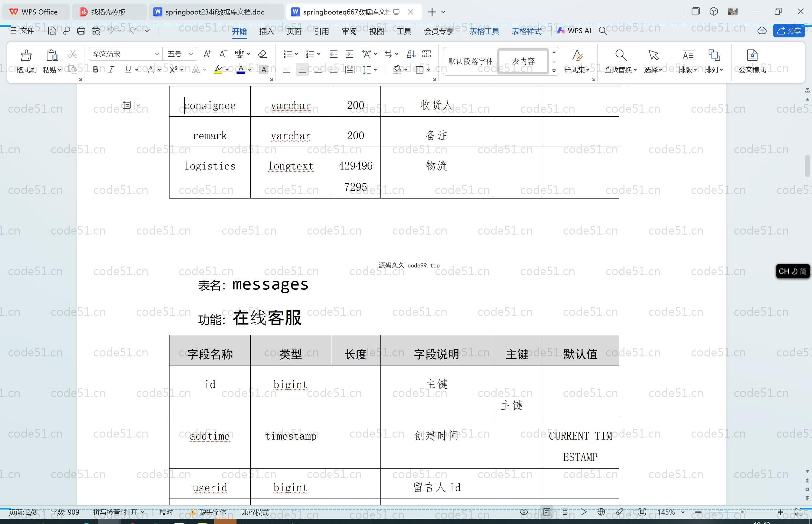This screenshot has height=524, width=812.
Task: Open the quick access toolbar customize arrow
Action: (147, 31)
